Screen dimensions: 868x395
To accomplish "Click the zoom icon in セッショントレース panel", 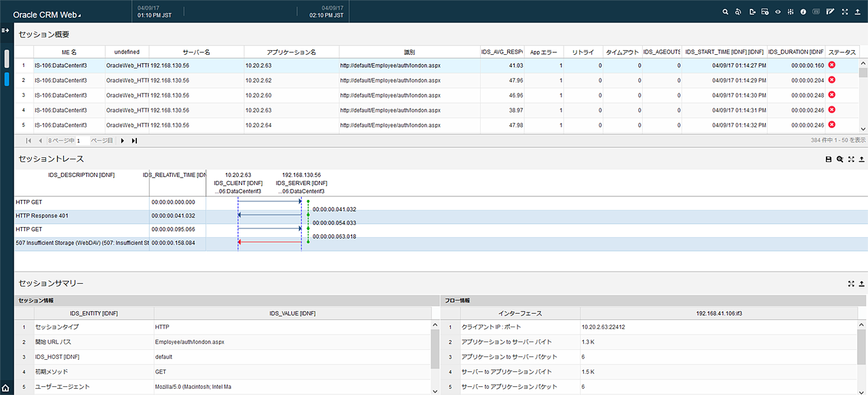I will point(840,159).
